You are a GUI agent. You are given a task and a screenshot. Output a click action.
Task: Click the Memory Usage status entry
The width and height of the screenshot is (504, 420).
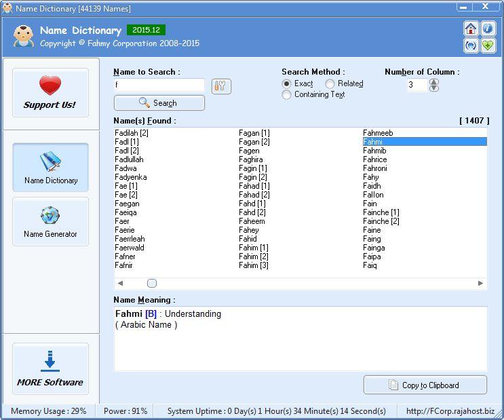click(49, 411)
